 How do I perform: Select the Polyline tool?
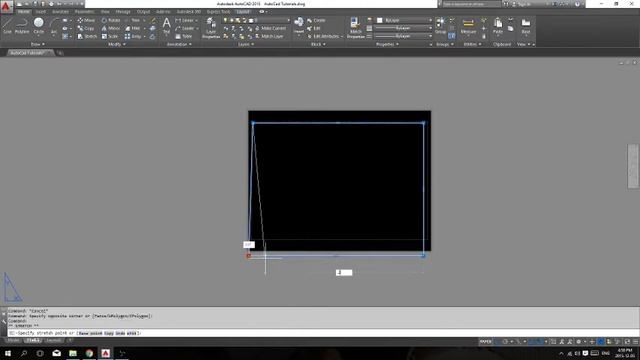[x=22, y=25]
